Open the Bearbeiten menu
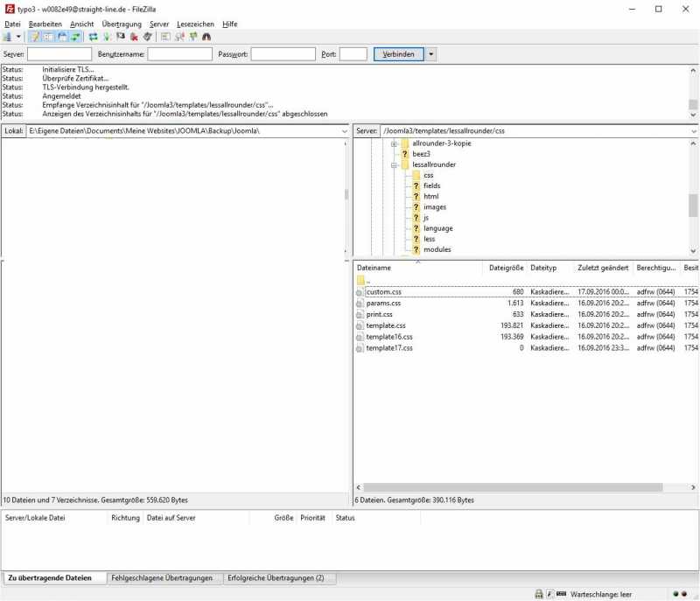700x601 pixels. tap(45, 24)
